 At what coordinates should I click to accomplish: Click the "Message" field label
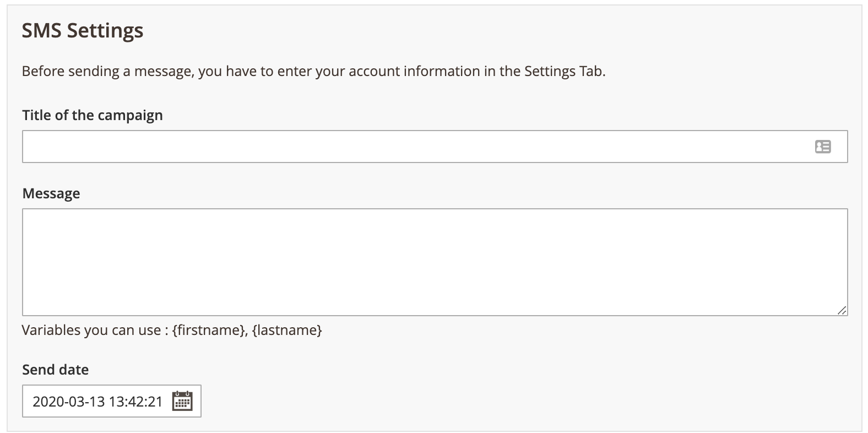pos(51,193)
